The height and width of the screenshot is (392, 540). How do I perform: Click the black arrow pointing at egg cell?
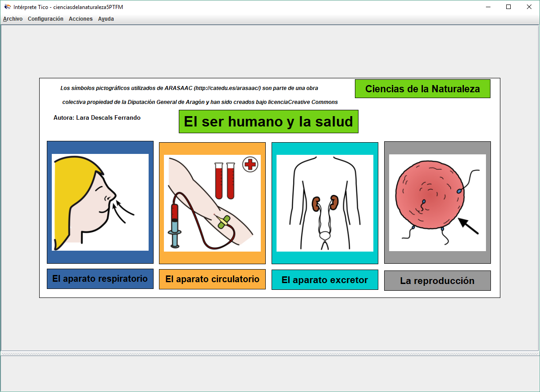point(468,226)
